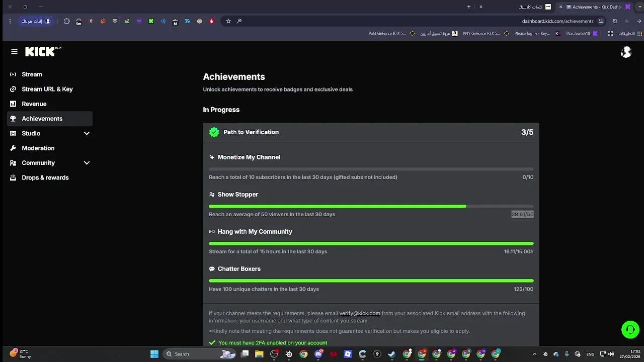Screen dimensions: 644x362
Task: Select the highlighted 39.61/50 value
Action: pos(522,214)
